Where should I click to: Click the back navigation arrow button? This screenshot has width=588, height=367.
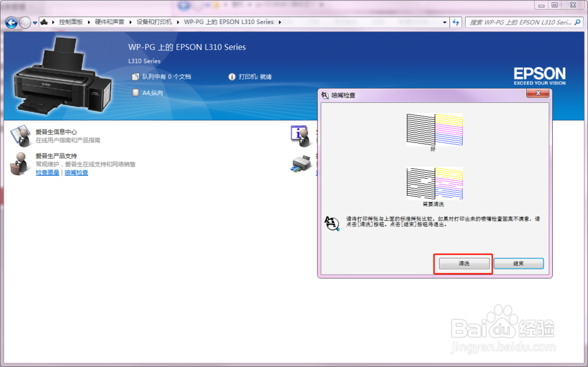pos(11,23)
